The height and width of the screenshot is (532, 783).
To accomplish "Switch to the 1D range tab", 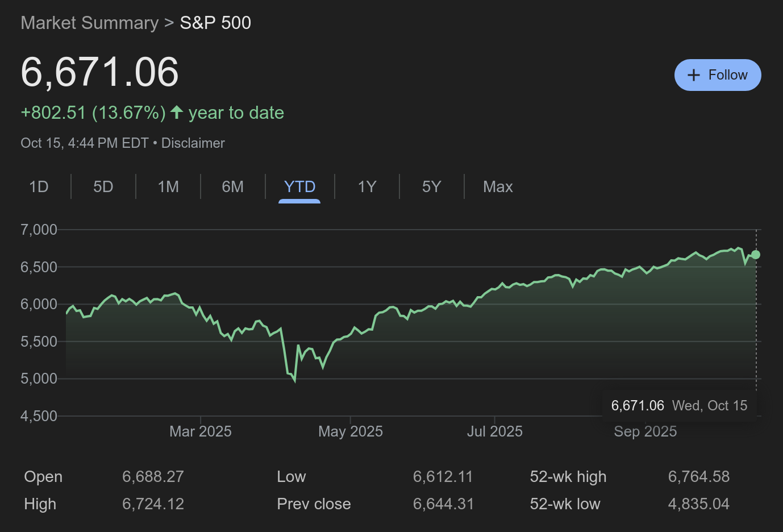I will click(39, 186).
